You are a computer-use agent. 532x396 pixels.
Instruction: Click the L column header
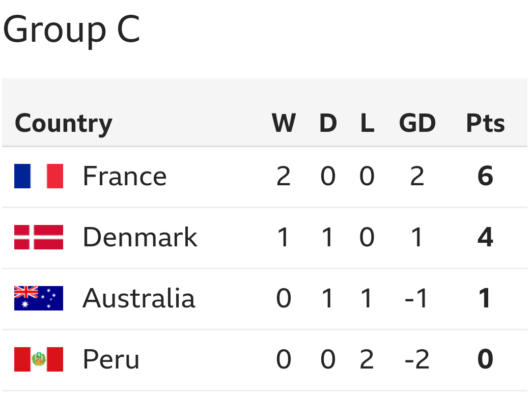pyautogui.click(x=367, y=123)
